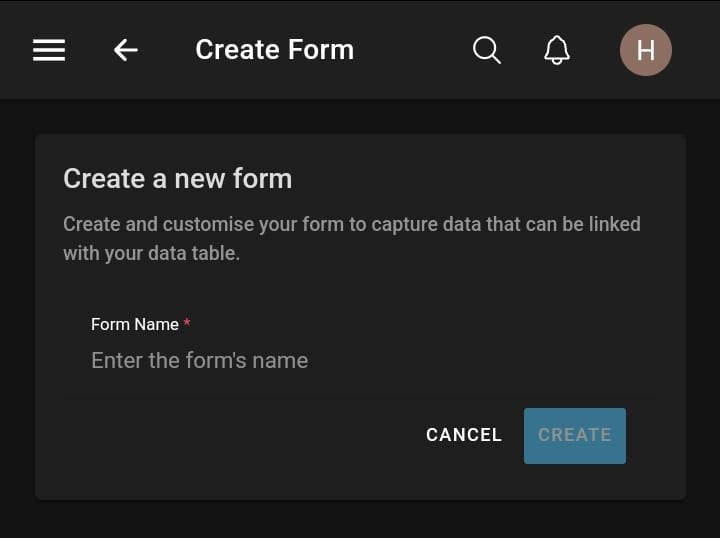Click the text 'with your data table.'
This screenshot has height=538, width=720.
click(151, 253)
